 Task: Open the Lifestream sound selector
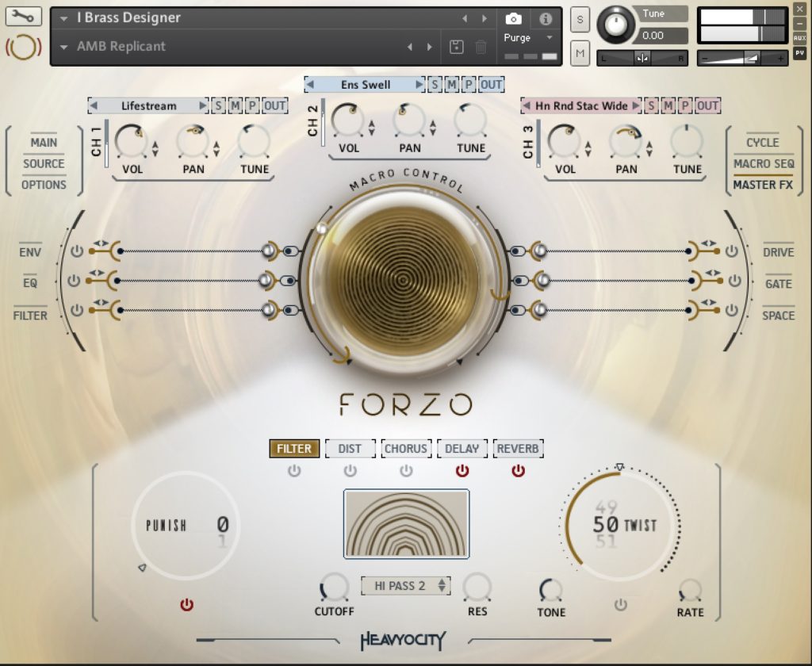pyautogui.click(x=148, y=105)
